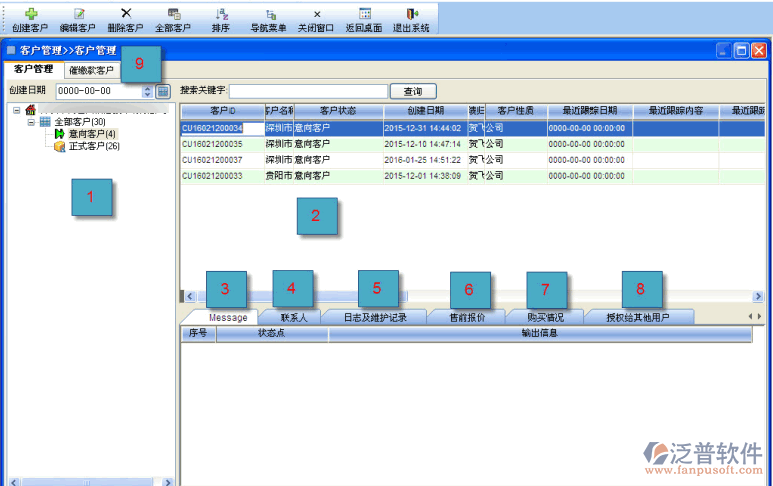Maximize the 客户管理 window
This screenshot has width=773, height=486.
741,50
